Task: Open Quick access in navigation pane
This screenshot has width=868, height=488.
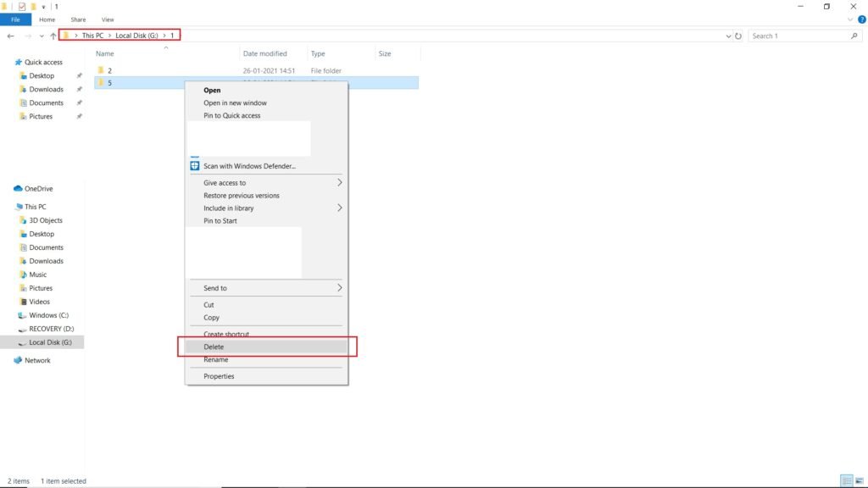Action: click(43, 63)
